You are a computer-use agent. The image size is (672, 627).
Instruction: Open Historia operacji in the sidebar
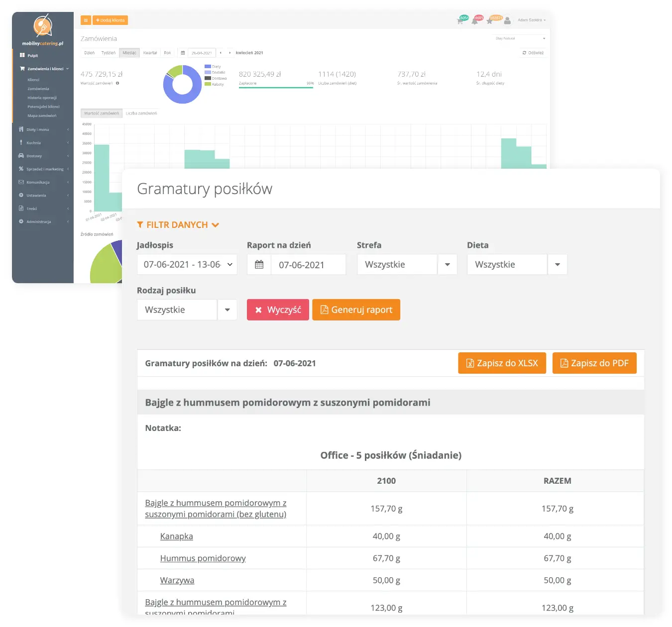tap(42, 98)
